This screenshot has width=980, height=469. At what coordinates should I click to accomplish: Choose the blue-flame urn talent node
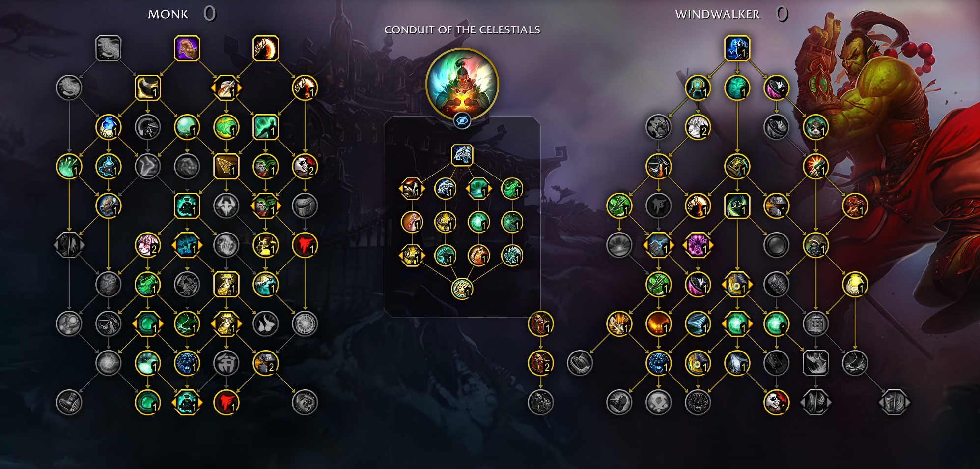pyautogui.click(x=109, y=127)
